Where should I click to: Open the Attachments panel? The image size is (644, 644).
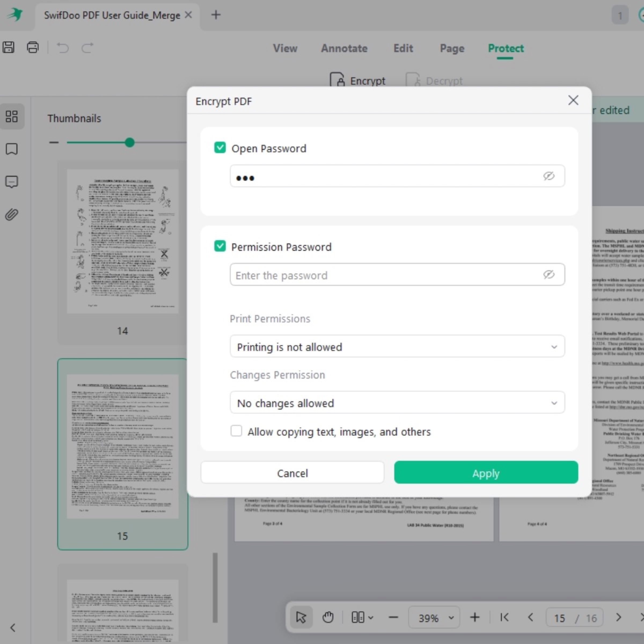12,214
